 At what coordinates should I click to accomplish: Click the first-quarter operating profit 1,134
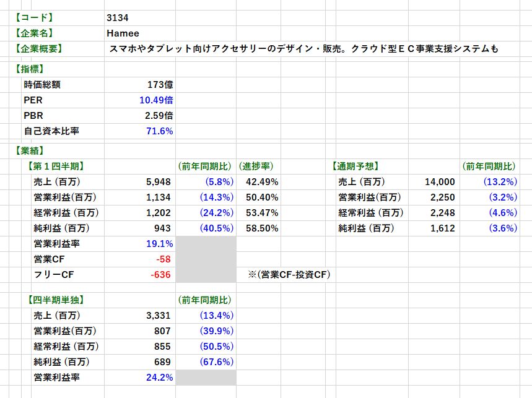pos(158,197)
